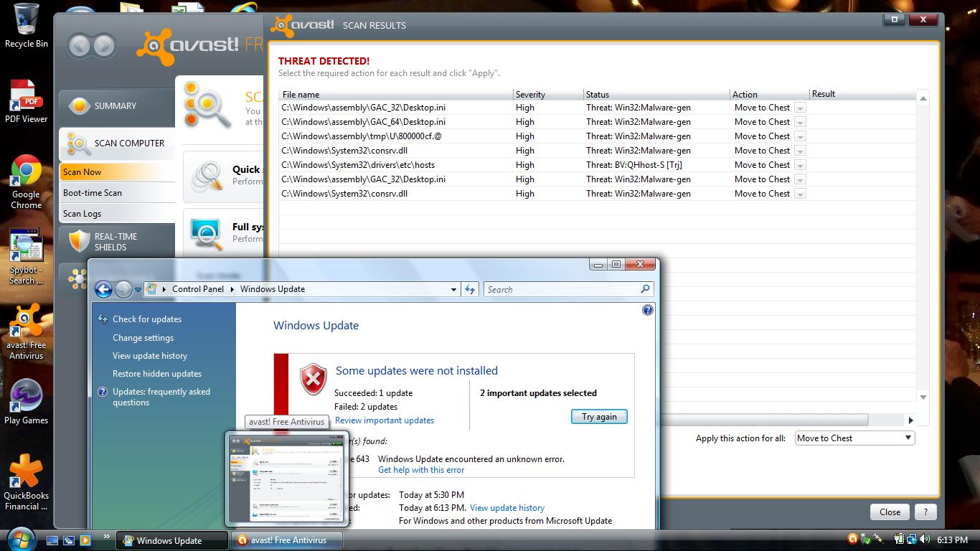
Task: Click the Try again button
Action: [599, 417]
